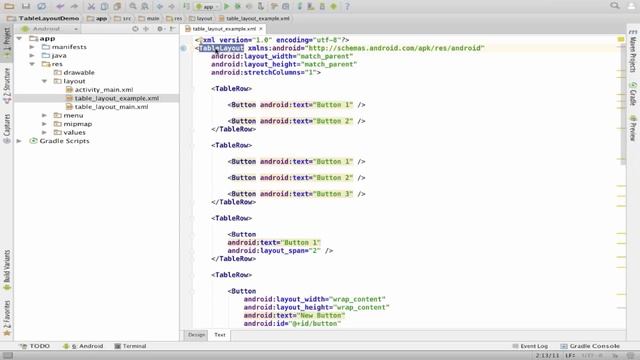640x360 pixels.
Task: Click the Help question mark icon
Action: 347,6
